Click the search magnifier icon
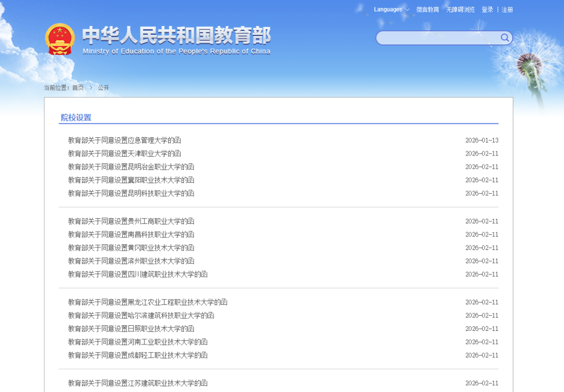The image size is (564, 392). tap(504, 38)
